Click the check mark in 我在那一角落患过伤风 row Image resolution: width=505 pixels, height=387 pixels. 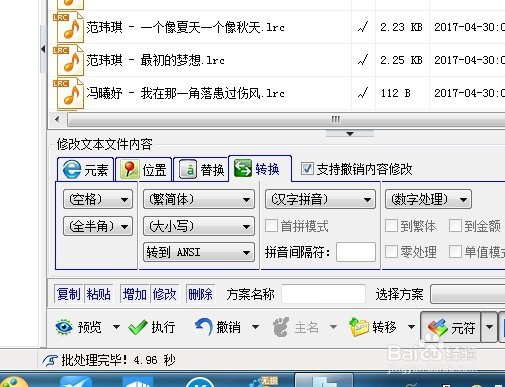363,93
